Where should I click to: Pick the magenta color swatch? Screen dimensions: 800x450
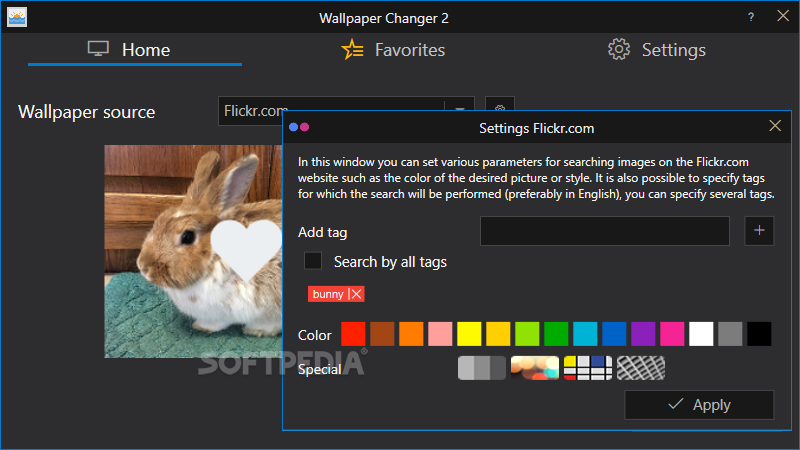coord(672,334)
